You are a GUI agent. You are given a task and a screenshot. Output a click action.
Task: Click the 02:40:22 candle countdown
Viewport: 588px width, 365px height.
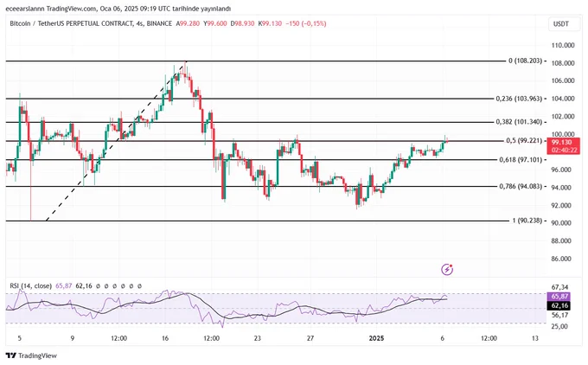point(564,150)
